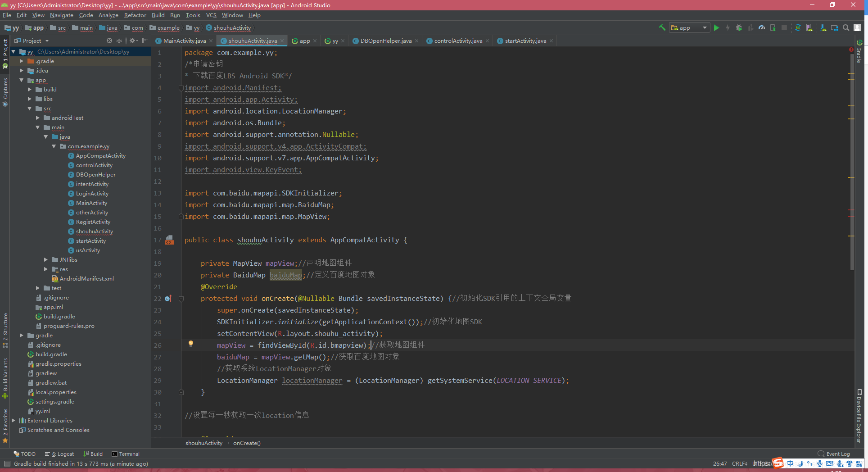Open the VCS menu

pos(211,15)
